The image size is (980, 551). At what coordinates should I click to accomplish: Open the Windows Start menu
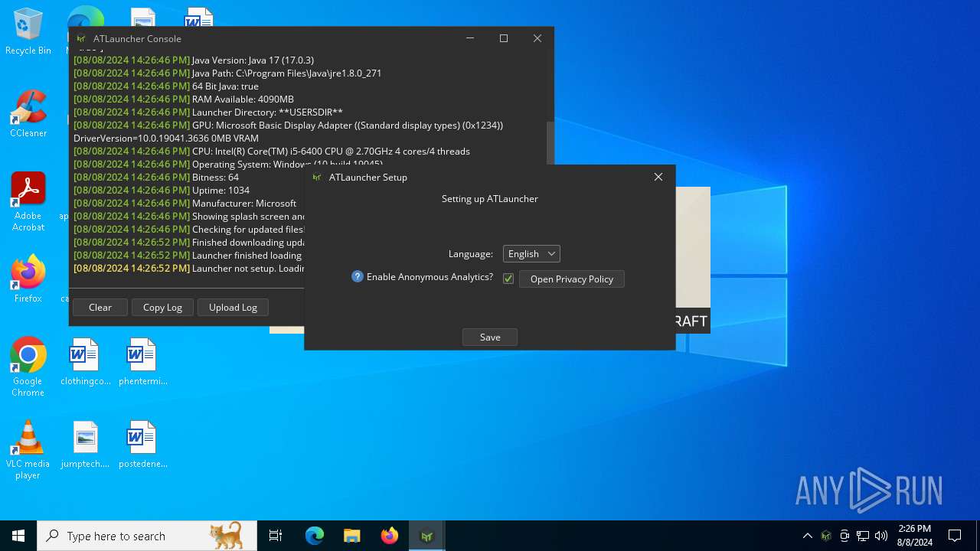[18, 536]
